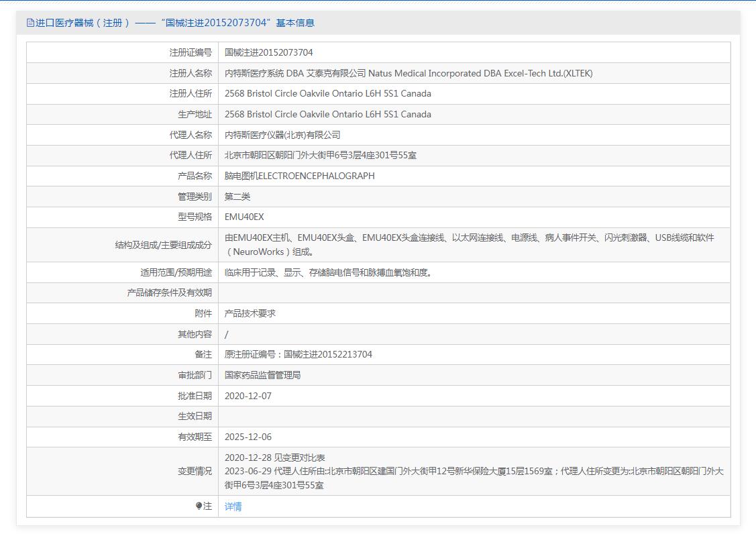The image size is (756, 534).
Task: Select the 生产地址 address value
Action: point(328,114)
